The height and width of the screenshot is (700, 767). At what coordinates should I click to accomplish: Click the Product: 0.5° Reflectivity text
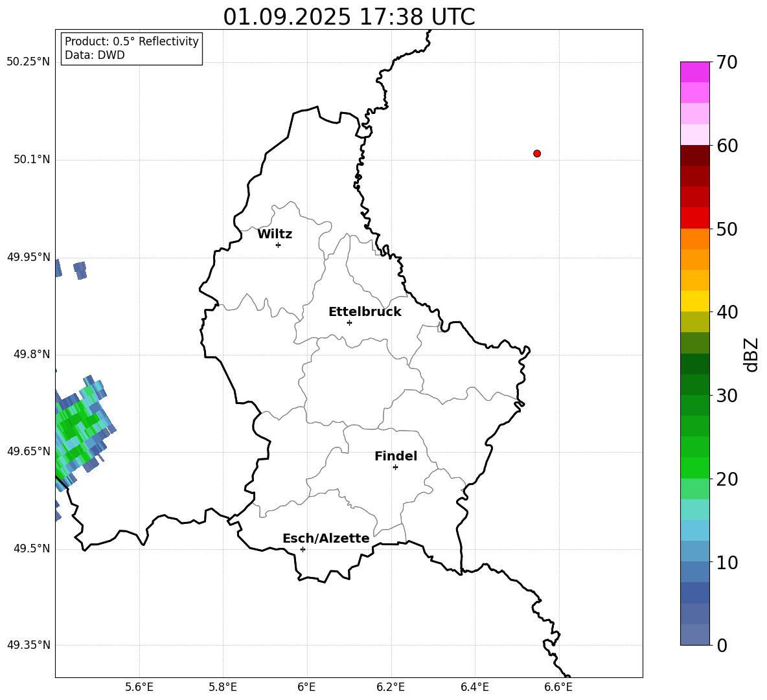[x=132, y=41]
